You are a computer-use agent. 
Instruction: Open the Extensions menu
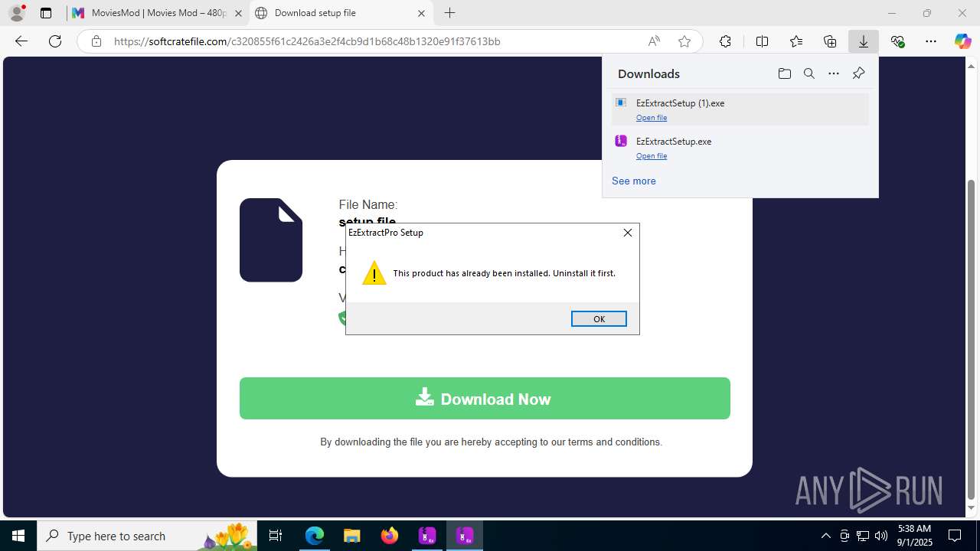pos(725,41)
